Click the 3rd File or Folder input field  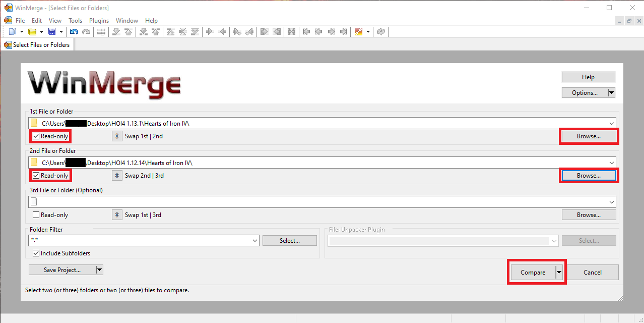click(x=317, y=202)
